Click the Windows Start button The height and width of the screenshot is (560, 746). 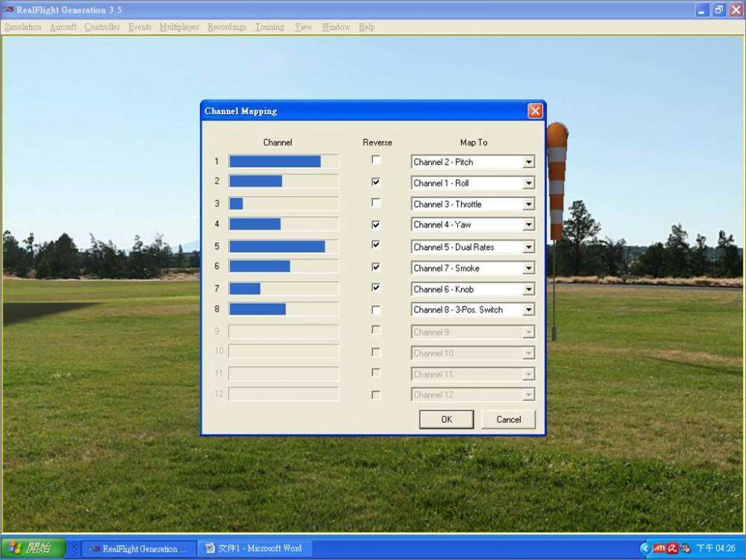click(x=33, y=548)
